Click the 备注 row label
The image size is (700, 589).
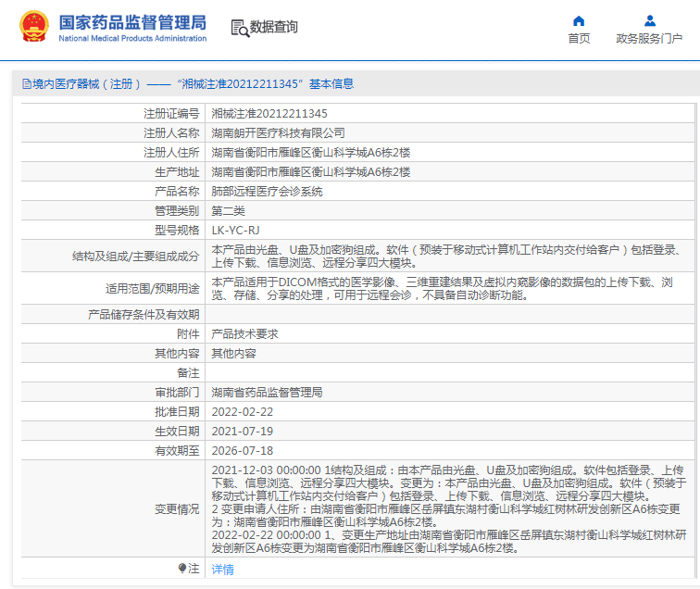pos(188,373)
